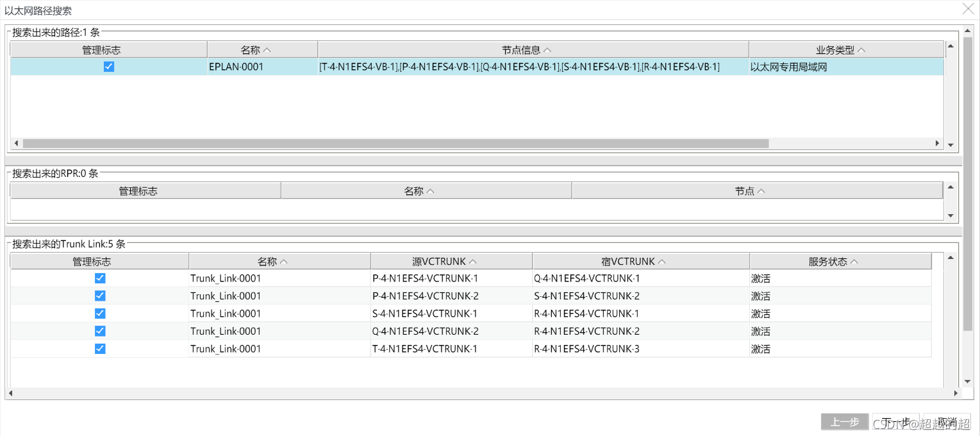The height and width of the screenshot is (436, 980).
Task: Click the sort arrow on the 宿VCTRUNK column header
Action: pyautogui.click(x=662, y=262)
